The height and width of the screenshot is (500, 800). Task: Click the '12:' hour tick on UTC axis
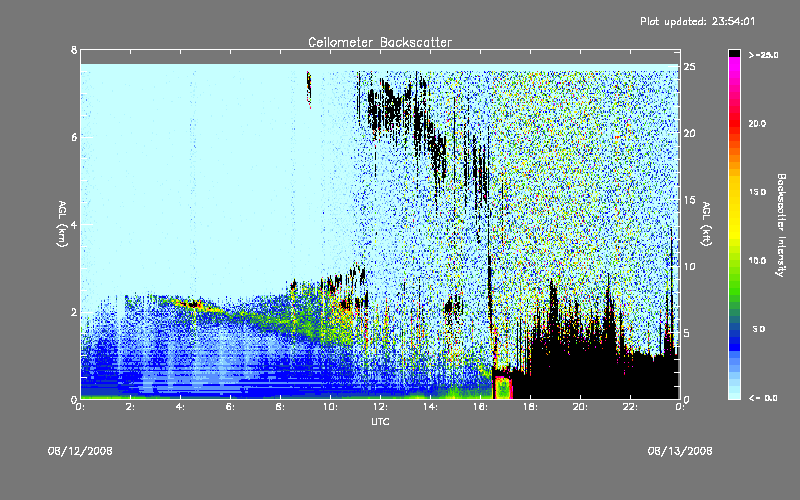tap(380, 407)
